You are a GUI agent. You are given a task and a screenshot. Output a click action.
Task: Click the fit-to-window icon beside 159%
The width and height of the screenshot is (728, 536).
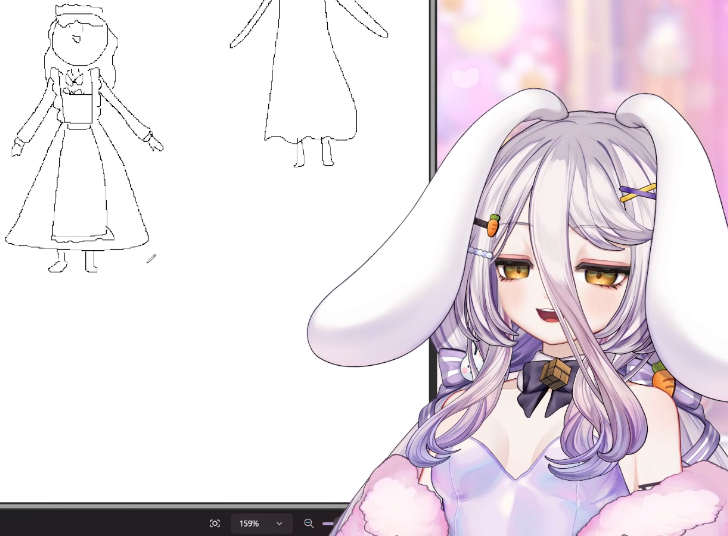coord(214,523)
